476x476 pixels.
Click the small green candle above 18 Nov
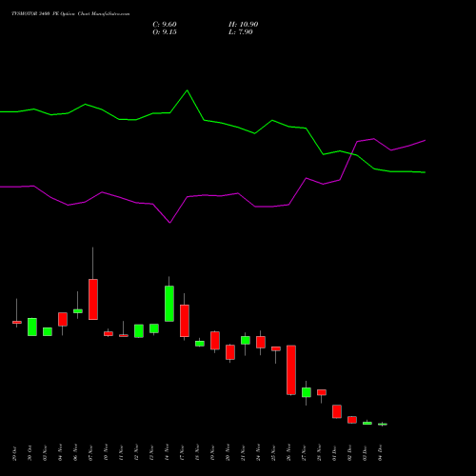[x=200, y=344]
